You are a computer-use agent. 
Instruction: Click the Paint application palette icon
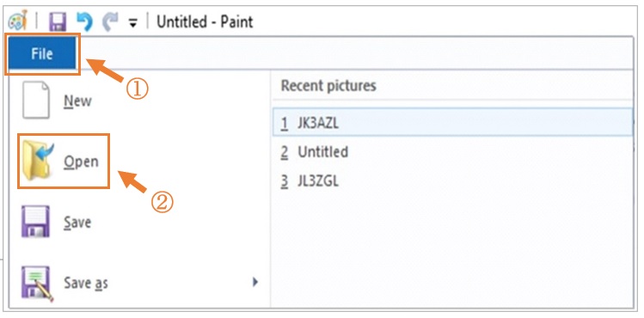tap(17, 21)
